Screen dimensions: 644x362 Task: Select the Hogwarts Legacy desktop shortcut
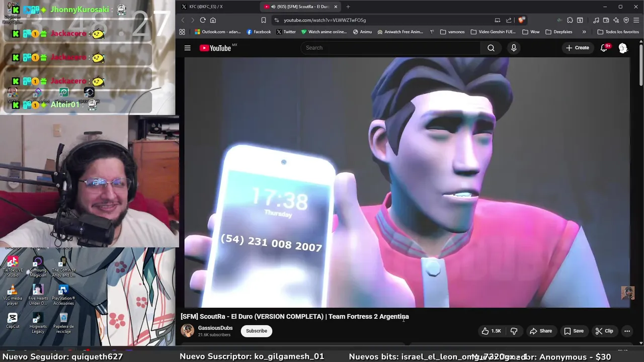(x=38, y=323)
